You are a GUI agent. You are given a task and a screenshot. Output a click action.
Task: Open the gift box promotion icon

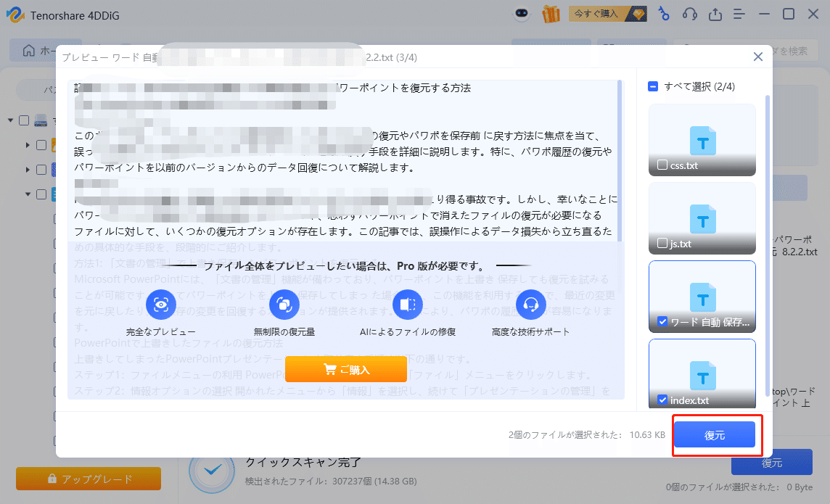[x=551, y=15]
